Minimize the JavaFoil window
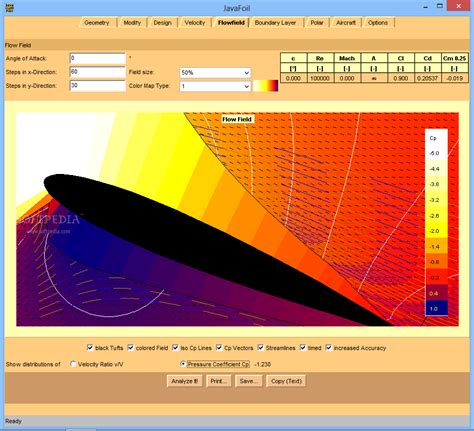This screenshot has width=474, height=431. tap(426, 7)
